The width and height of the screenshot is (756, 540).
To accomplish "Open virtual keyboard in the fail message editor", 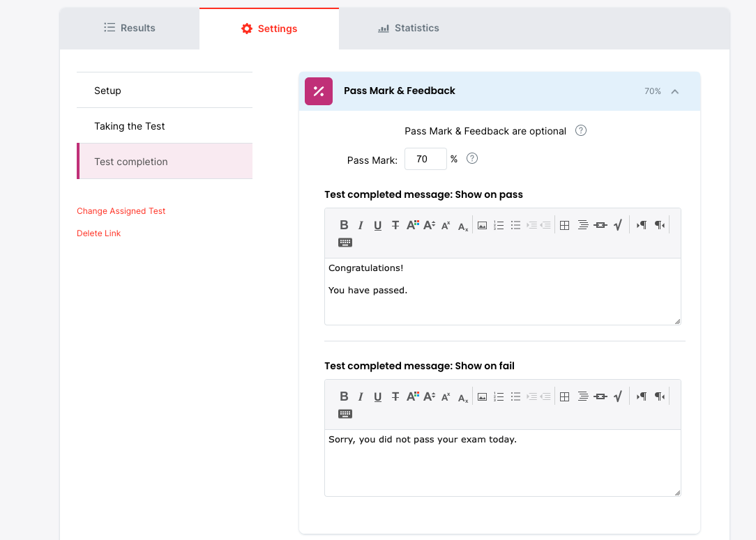I will (x=345, y=414).
